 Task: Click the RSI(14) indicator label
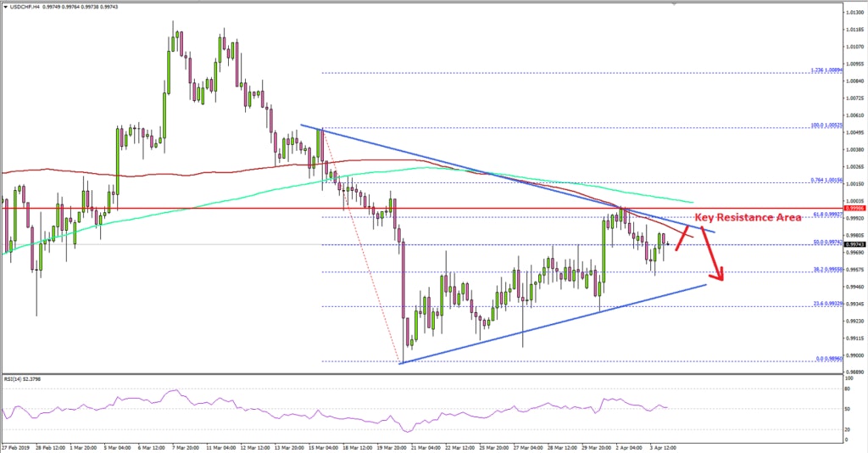point(22,379)
